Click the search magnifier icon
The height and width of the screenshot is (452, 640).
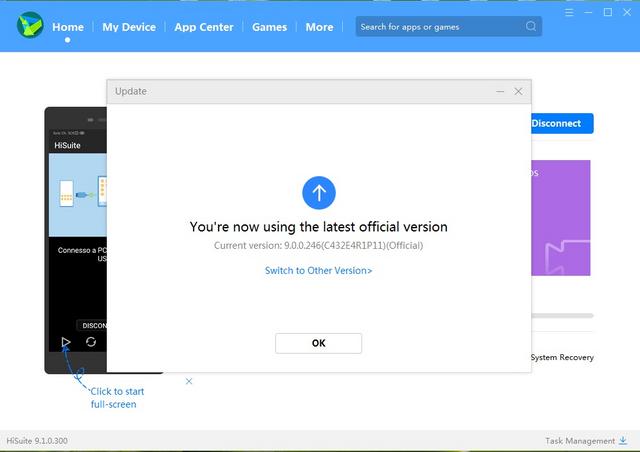pos(531,27)
